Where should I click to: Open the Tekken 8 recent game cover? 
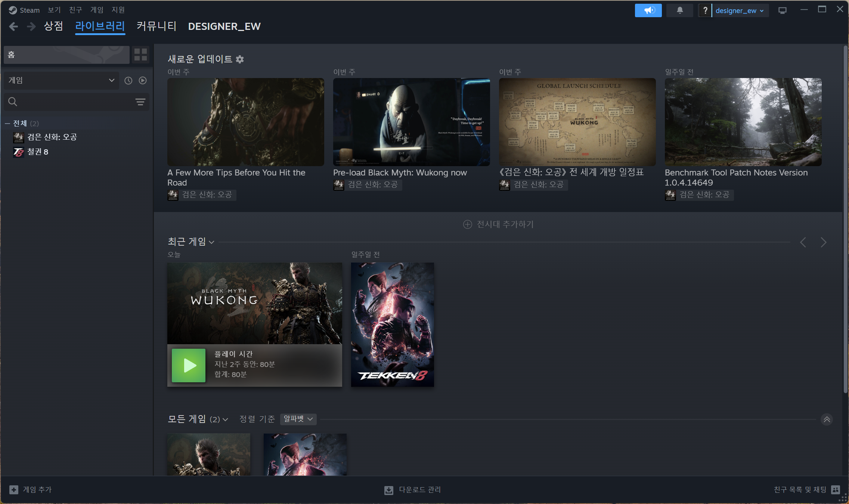(x=392, y=324)
